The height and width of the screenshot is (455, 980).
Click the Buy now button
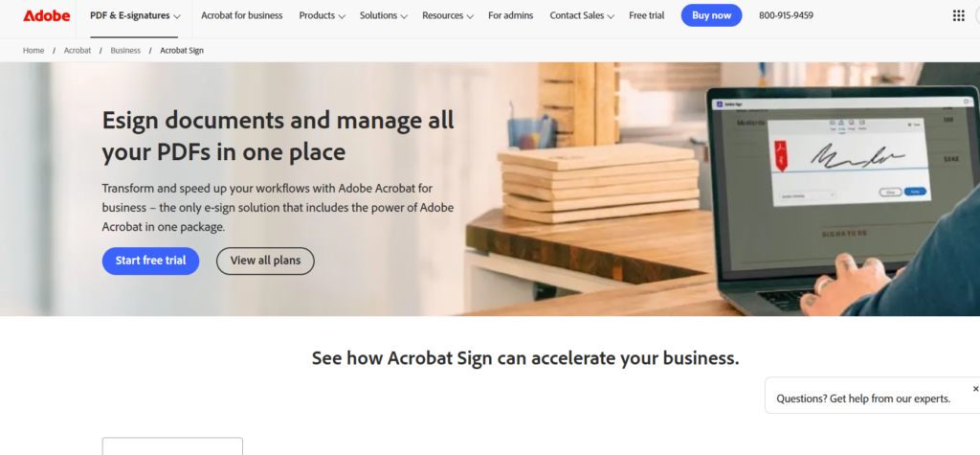coord(711,15)
